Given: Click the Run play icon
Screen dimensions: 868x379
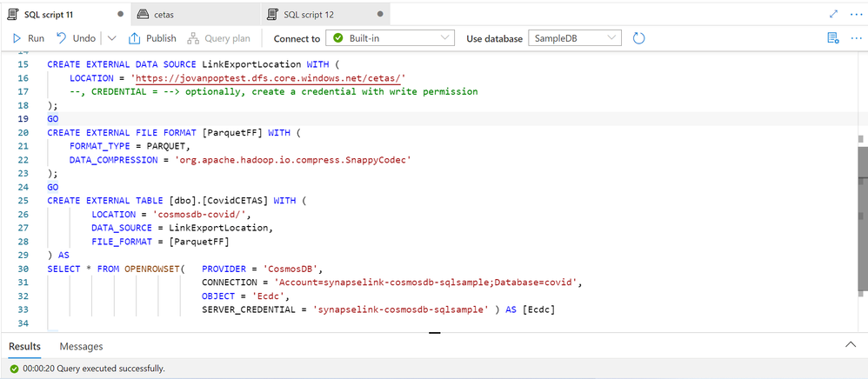Looking at the screenshot, I should coord(17,38).
